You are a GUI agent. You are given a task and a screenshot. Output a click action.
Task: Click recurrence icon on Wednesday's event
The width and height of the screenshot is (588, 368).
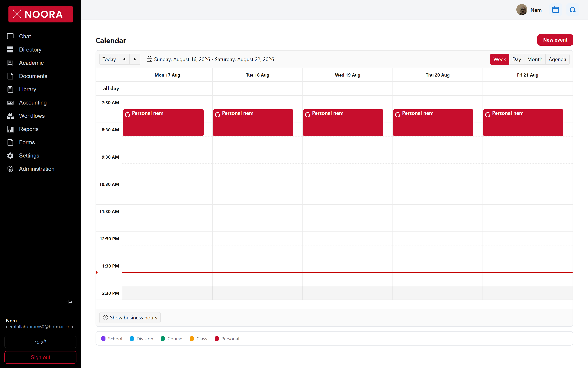coord(308,115)
